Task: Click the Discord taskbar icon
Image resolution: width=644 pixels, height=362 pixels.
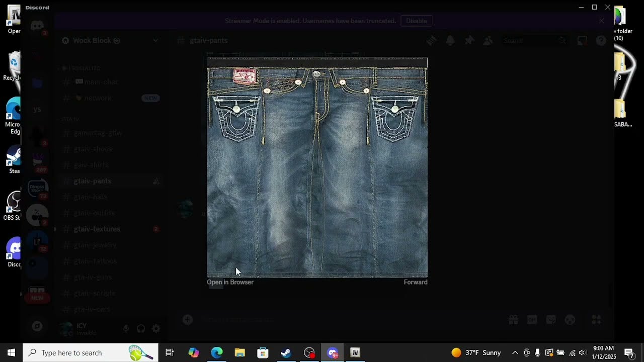Action: (333, 352)
